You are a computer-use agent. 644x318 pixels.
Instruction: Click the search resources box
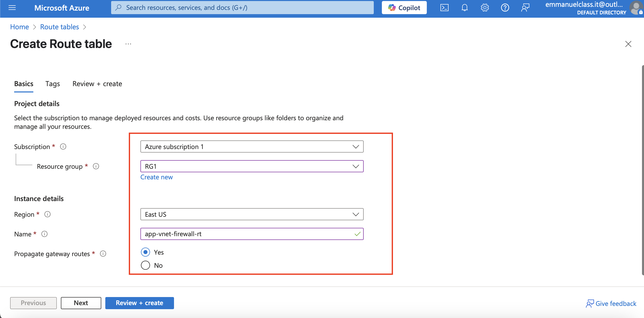coord(242,8)
